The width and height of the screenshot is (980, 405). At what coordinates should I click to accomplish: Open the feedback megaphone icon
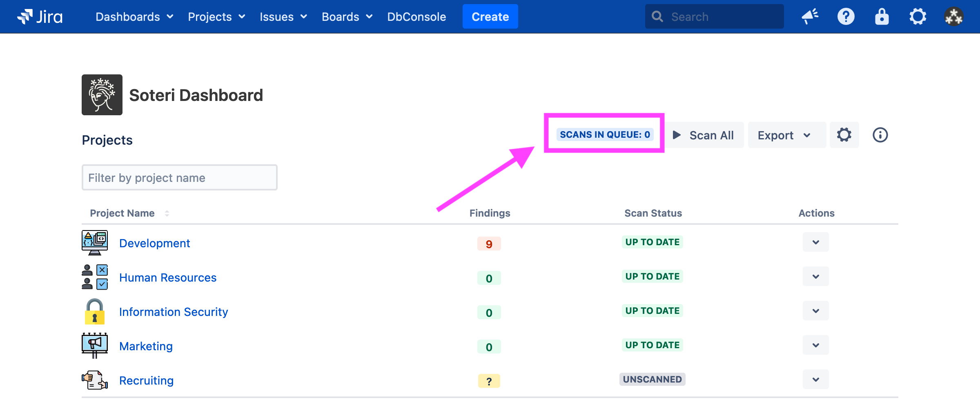pyautogui.click(x=810, y=17)
